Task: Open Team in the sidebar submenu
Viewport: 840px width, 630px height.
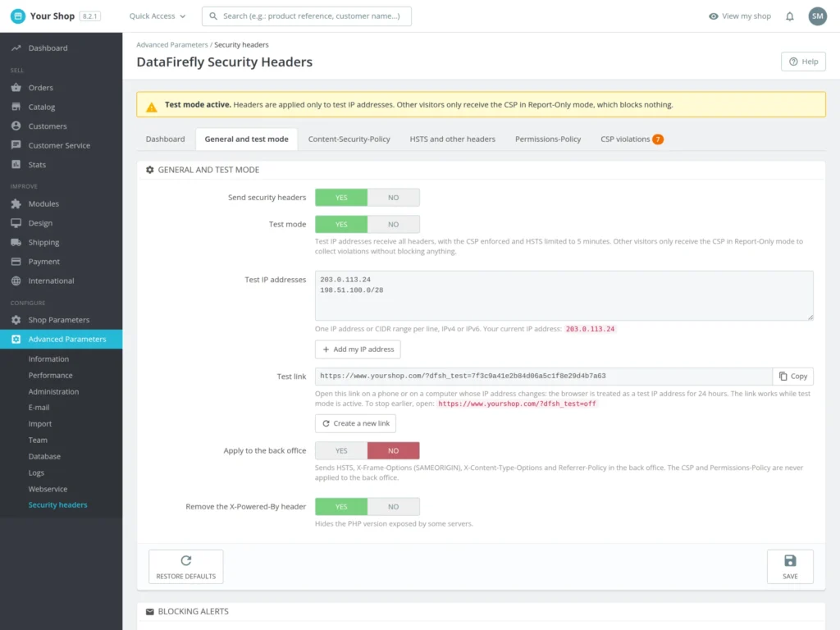Action: [x=38, y=441]
